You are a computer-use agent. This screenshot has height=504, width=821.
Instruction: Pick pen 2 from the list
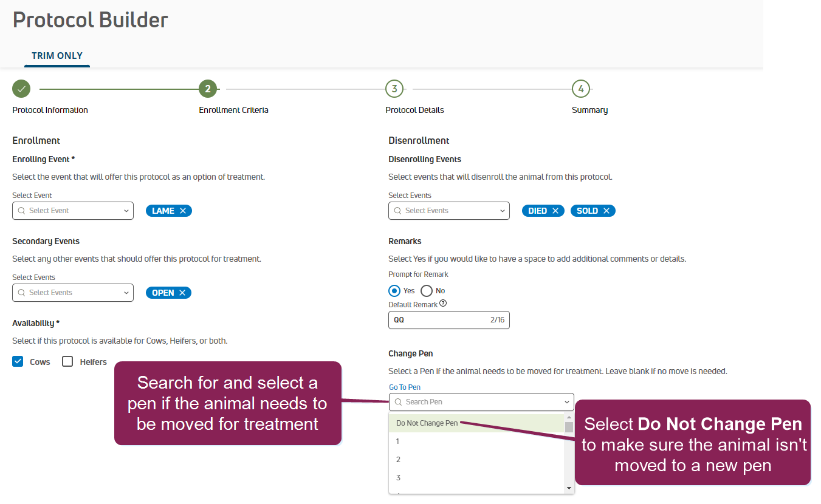(x=399, y=460)
